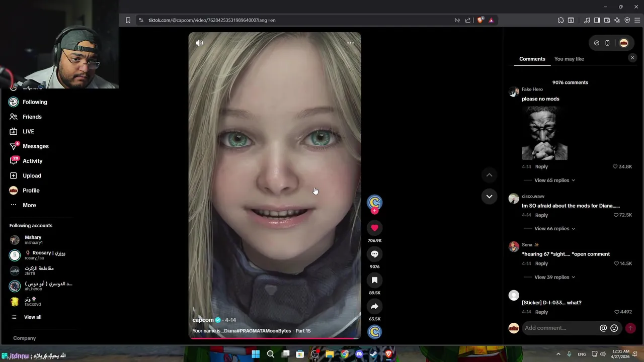Open the browser hamburger menu
Image resolution: width=644 pixels, height=362 pixels.
pyautogui.click(x=637, y=20)
